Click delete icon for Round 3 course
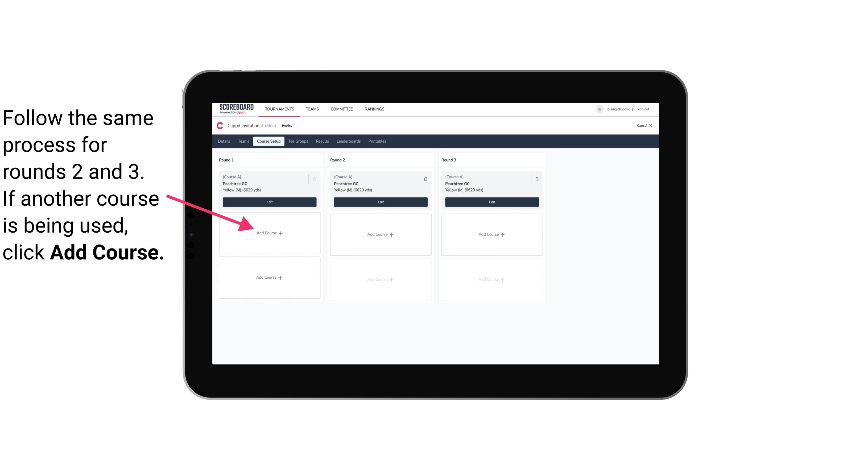 535,178
